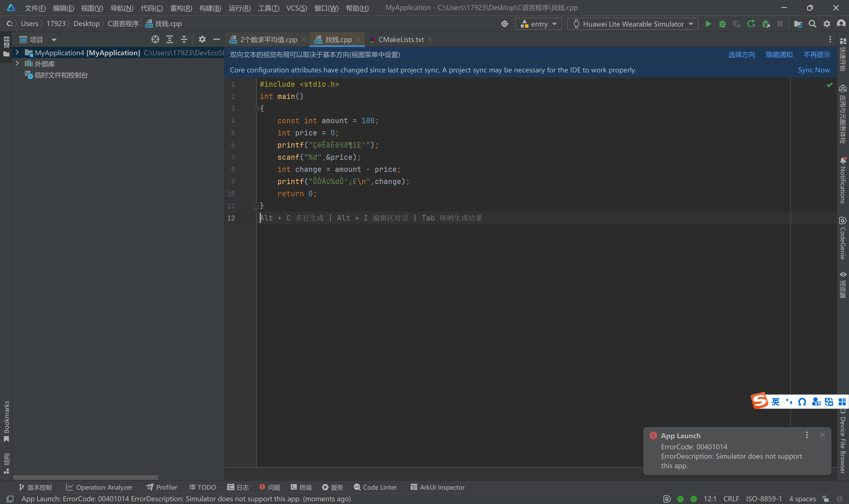Collapse all in project panel

pyautogui.click(x=184, y=40)
